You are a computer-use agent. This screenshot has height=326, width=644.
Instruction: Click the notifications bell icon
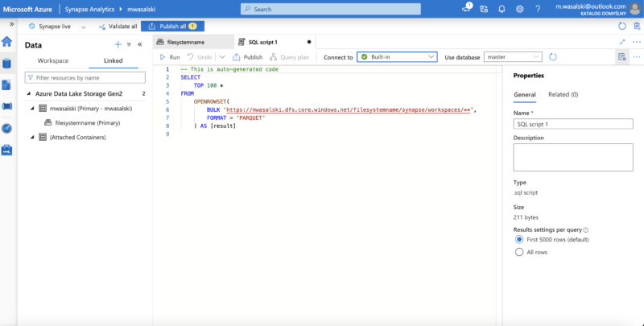[x=502, y=9]
